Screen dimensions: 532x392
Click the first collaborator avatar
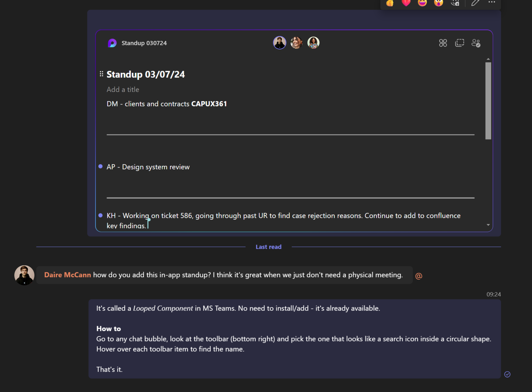tap(280, 43)
